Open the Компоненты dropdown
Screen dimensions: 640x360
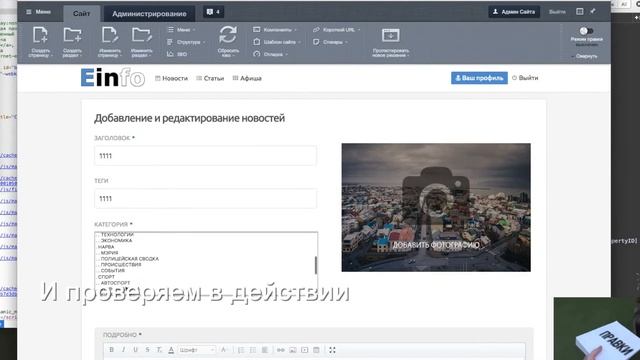275,30
